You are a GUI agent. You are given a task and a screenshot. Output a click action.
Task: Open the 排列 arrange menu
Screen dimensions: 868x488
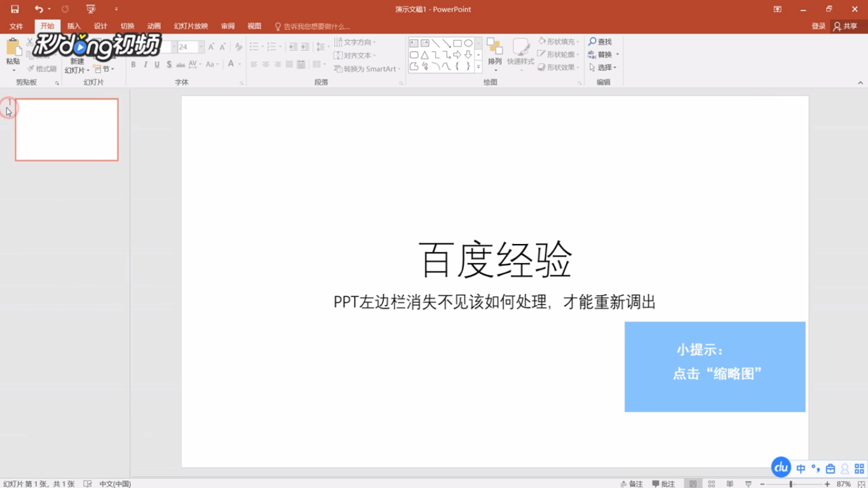tap(495, 53)
